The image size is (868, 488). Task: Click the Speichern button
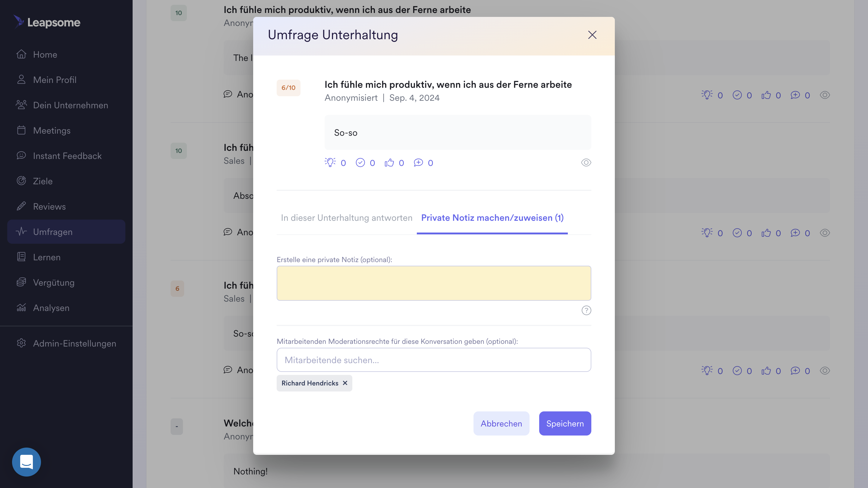point(565,423)
